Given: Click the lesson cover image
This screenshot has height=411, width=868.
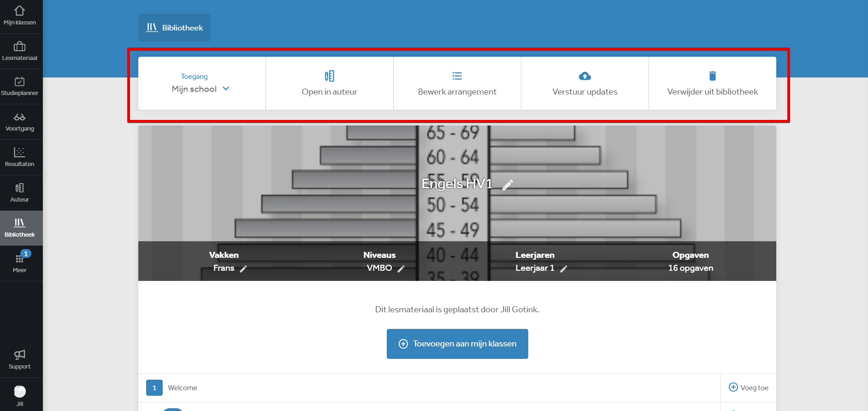Looking at the screenshot, I should click(457, 203).
